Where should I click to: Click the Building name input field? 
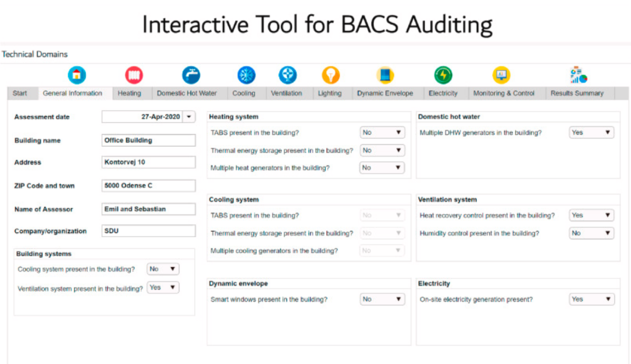pyautogui.click(x=148, y=141)
